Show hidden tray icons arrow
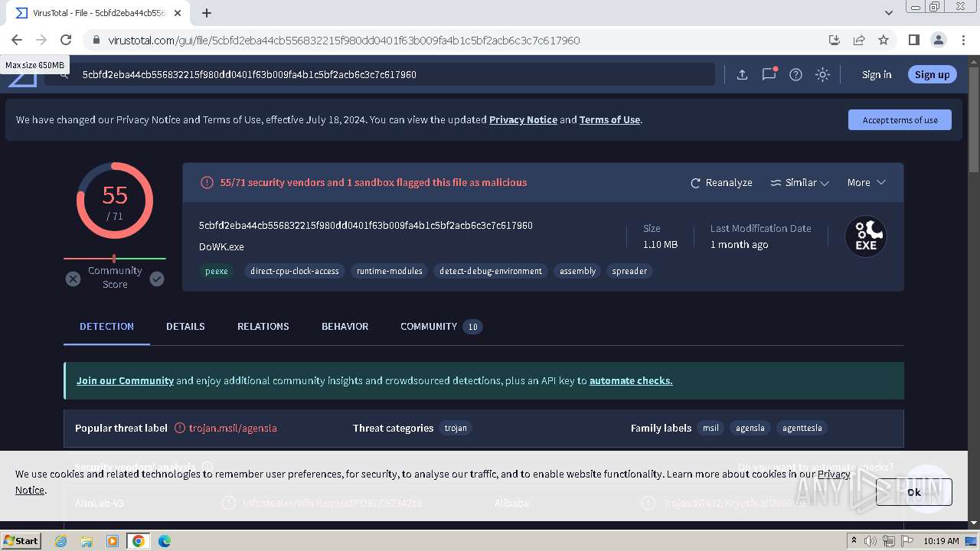This screenshot has width=980, height=551. coord(854,541)
